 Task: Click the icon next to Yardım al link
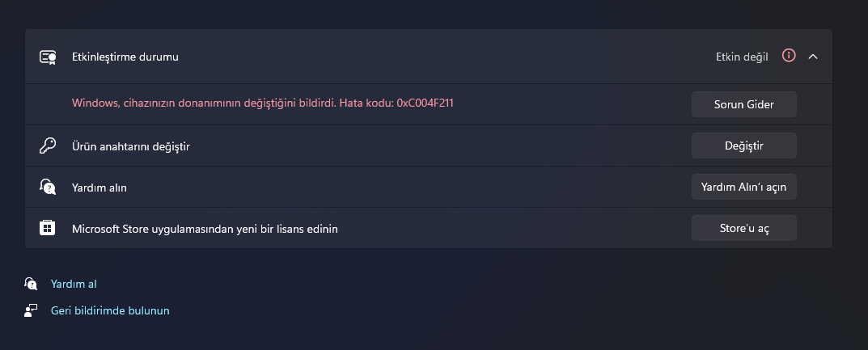31,284
